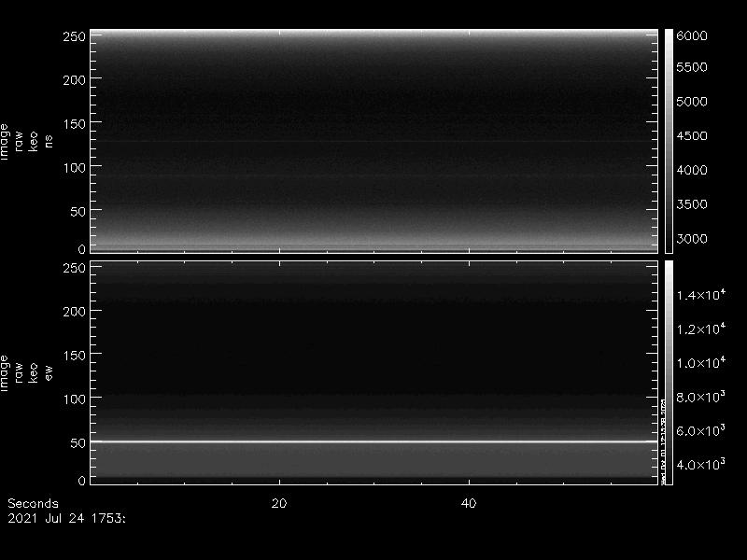Click the 200 tick on lower plot y-axis
Viewport: 747px width, 560px height.
pyautogui.click(x=74, y=311)
